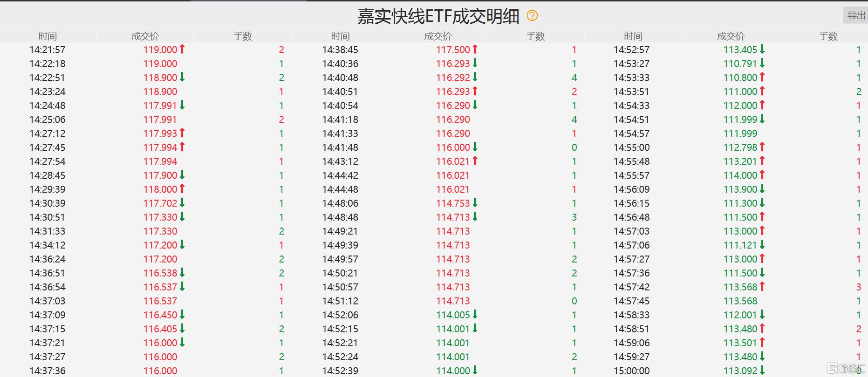Click the price 113.201
This screenshot has width=868, height=377.
[x=740, y=162]
